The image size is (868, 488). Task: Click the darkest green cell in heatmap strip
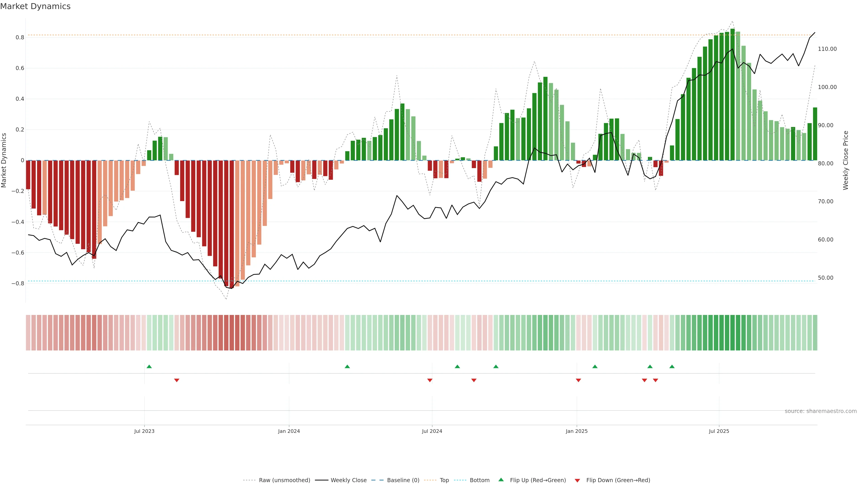coord(733,333)
